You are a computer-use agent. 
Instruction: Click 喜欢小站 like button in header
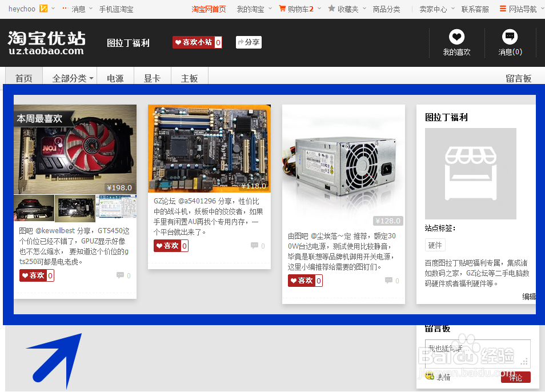pos(197,42)
